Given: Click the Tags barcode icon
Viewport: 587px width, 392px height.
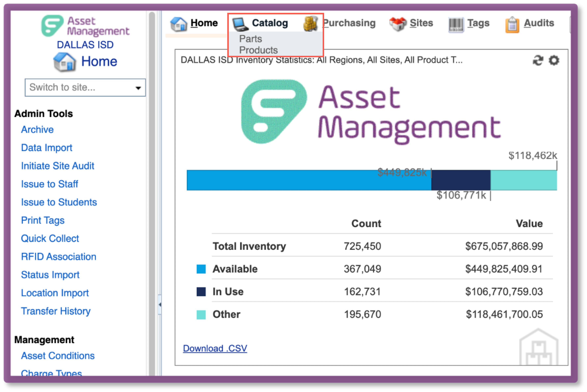Looking at the screenshot, I should click(456, 25).
